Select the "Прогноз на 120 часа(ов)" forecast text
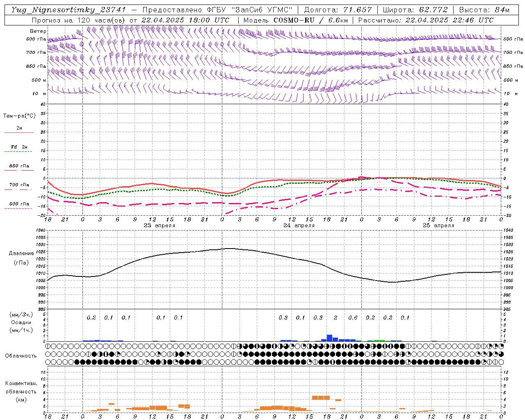 tap(79, 20)
